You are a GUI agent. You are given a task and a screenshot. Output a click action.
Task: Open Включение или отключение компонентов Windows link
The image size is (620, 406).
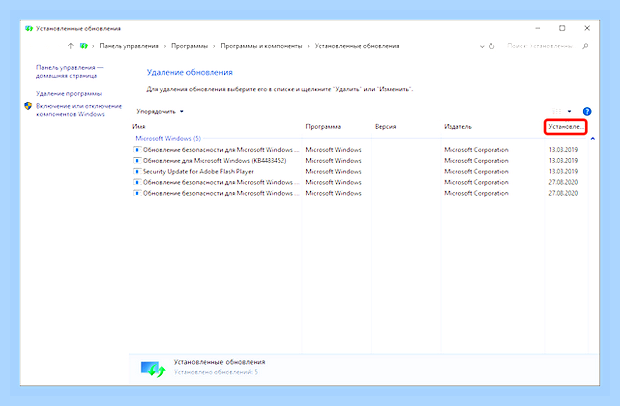pyautogui.click(x=79, y=110)
